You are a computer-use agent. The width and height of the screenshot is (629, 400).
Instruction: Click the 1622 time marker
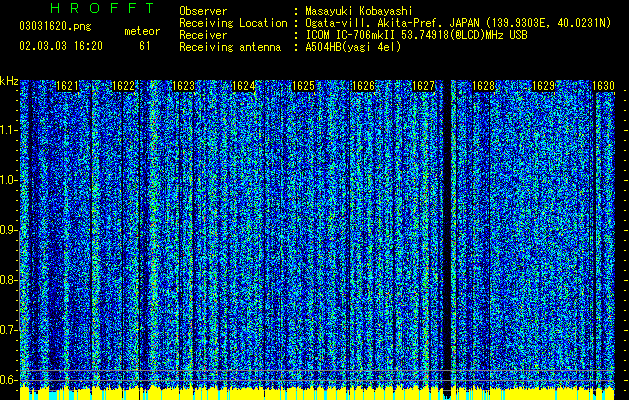point(123,86)
